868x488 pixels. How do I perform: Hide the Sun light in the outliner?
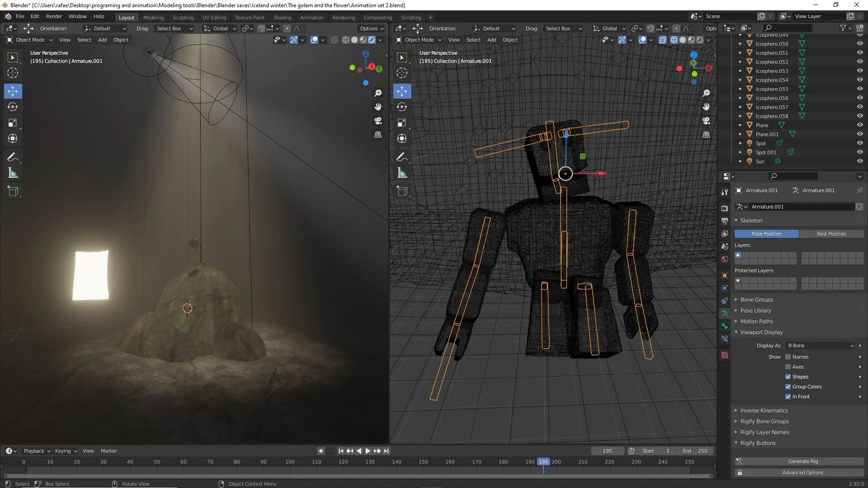pyautogui.click(x=859, y=161)
